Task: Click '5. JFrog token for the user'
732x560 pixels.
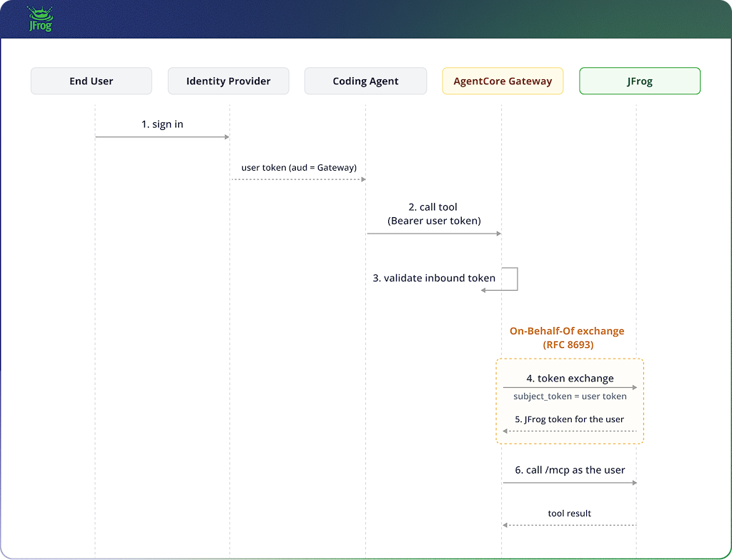Action: [570, 419]
